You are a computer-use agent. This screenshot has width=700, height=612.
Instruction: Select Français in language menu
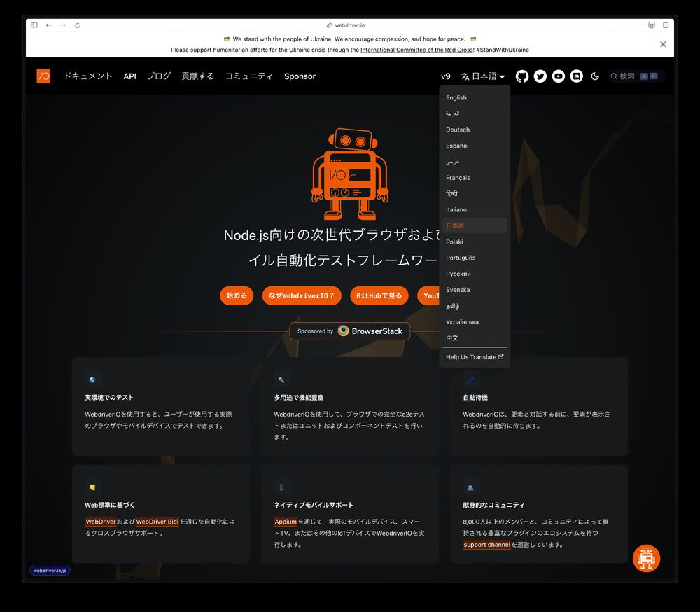pos(475,178)
